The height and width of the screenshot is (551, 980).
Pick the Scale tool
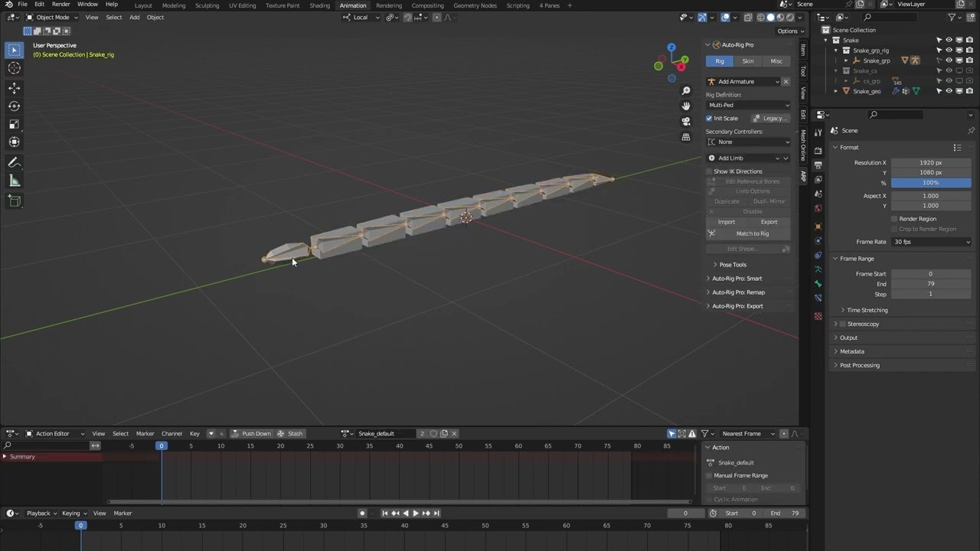point(14,124)
